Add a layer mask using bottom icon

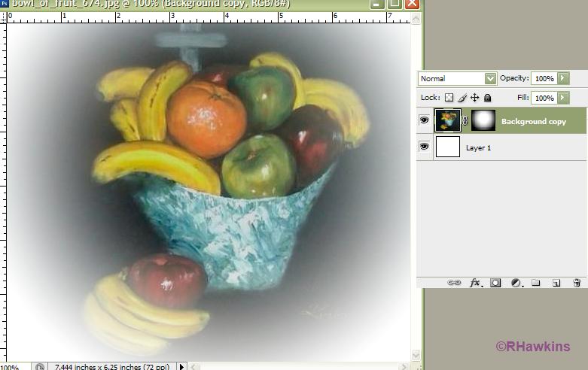click(495, 283)
